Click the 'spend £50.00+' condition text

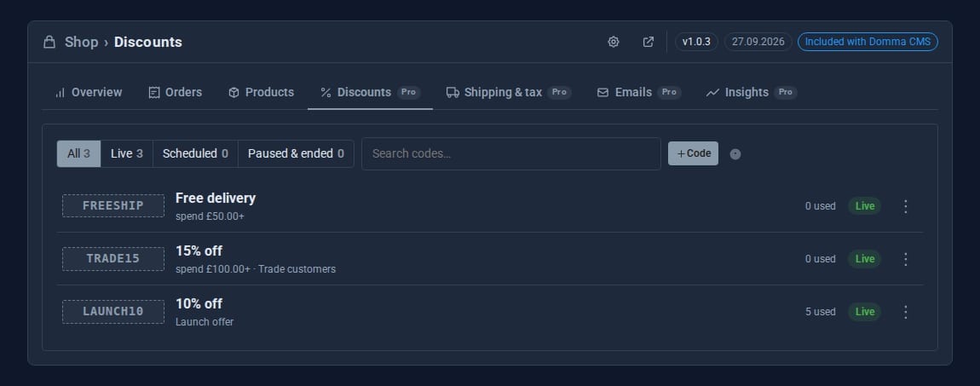pos(210,216)
